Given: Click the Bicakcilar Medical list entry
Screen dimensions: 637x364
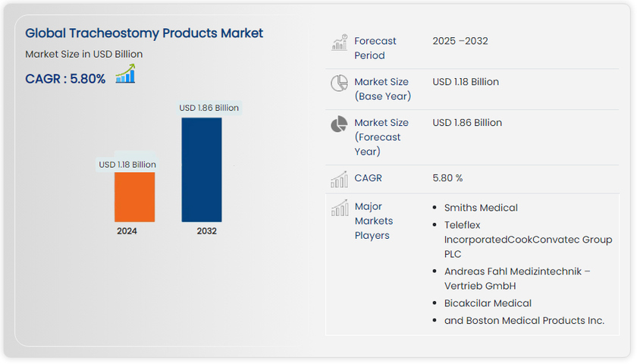Looking at the screenshot, I should point(488,303).
